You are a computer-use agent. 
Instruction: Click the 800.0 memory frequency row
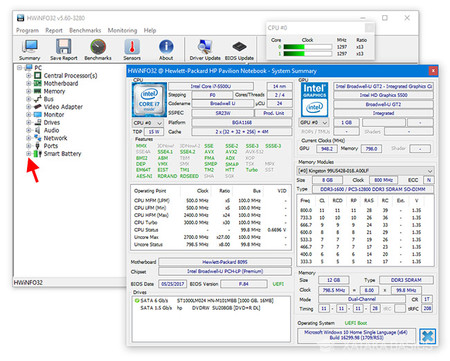(x=365, y=210)
